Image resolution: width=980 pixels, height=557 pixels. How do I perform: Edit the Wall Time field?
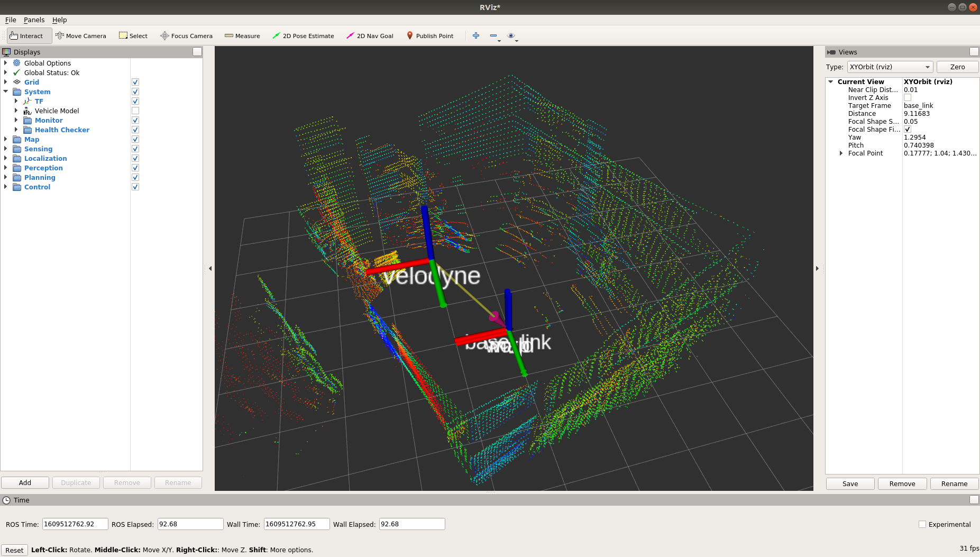click(296, 524)
